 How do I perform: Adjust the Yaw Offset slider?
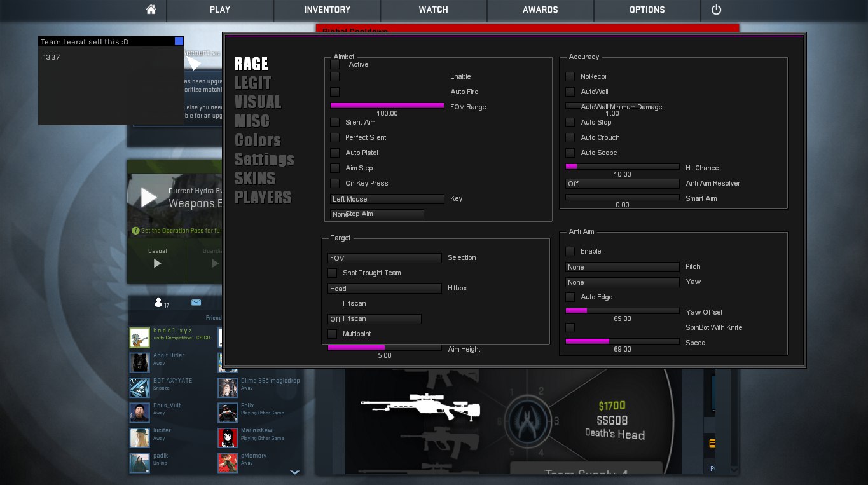tap(623, 311)
